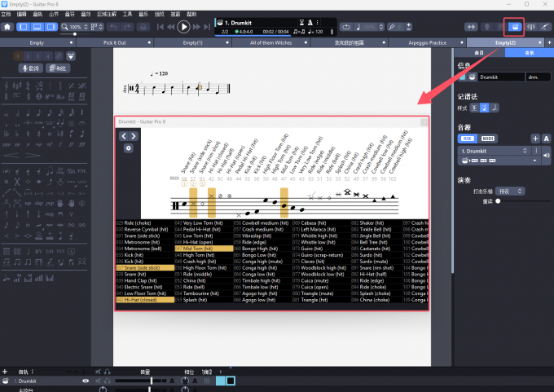Toggle Drumkit track visibility eye
554x392 pixels.
pos(86,381)
